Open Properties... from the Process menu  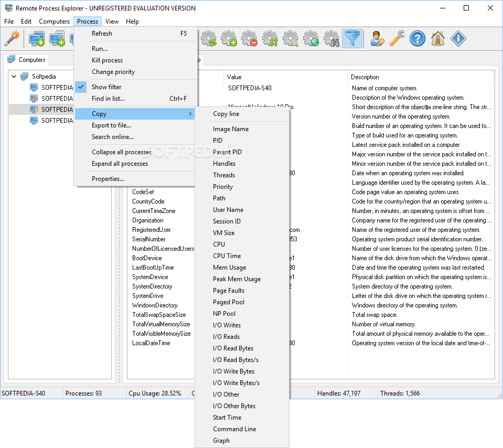pos(135,179)
